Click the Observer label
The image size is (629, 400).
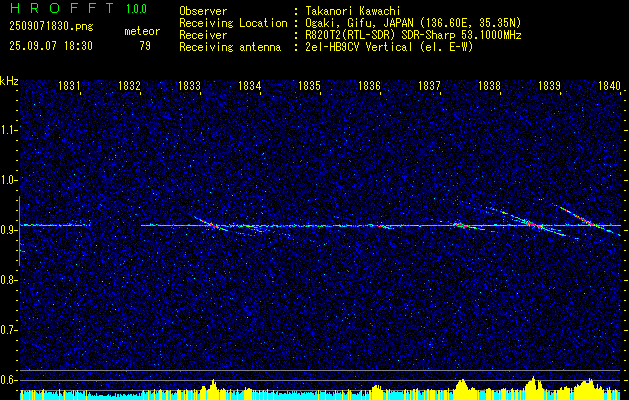203,11
